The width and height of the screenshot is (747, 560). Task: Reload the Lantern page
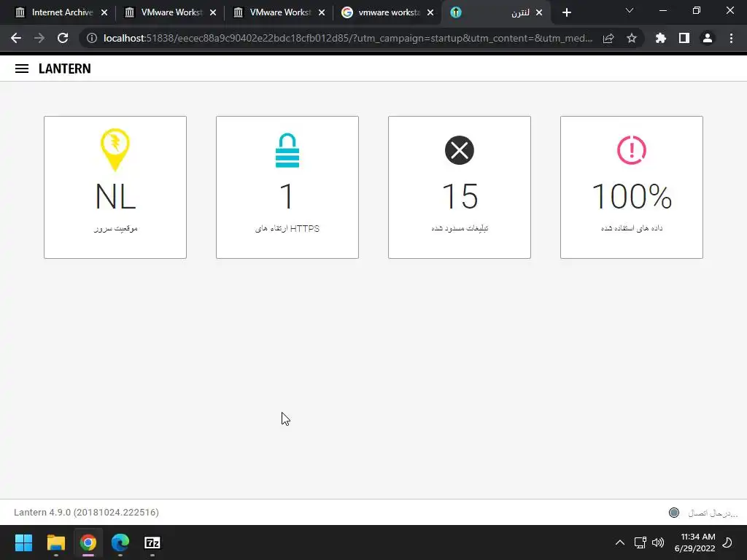tap(63, 38)
